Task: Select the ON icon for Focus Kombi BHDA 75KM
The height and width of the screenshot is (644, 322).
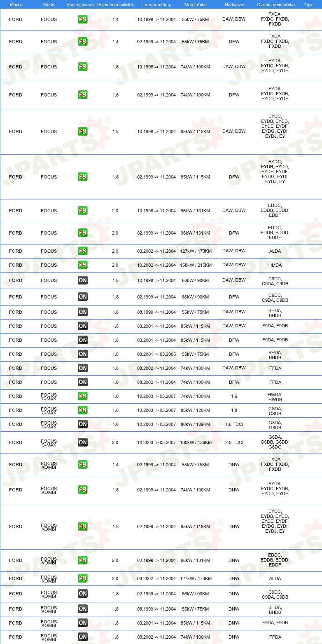Action: [x=83, y=609]
